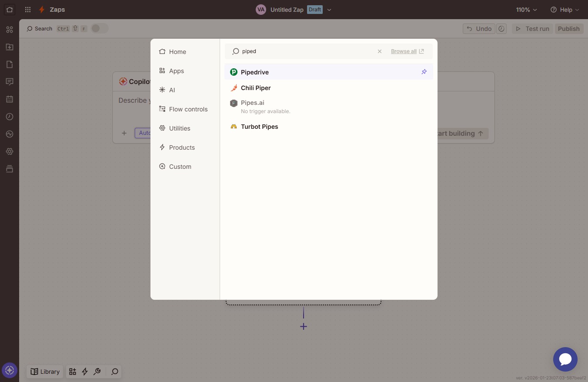Open the Help dropdown menu
Image resolution: width=588 pixels, height=382 pixels.
pos(565,10)
